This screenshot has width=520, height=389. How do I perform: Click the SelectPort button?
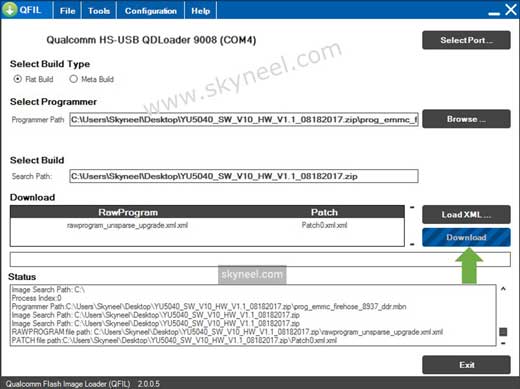pos(466,40)
